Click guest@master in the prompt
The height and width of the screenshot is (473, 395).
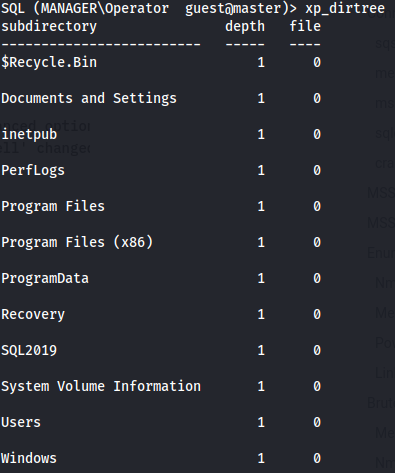pyautogui.click(x=233, y=8)
